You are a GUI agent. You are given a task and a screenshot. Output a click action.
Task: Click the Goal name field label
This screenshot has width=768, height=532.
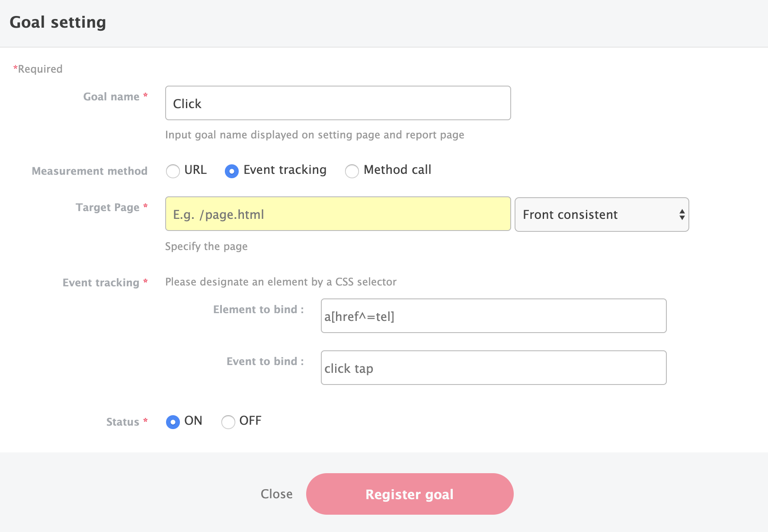tap(111, 97)
